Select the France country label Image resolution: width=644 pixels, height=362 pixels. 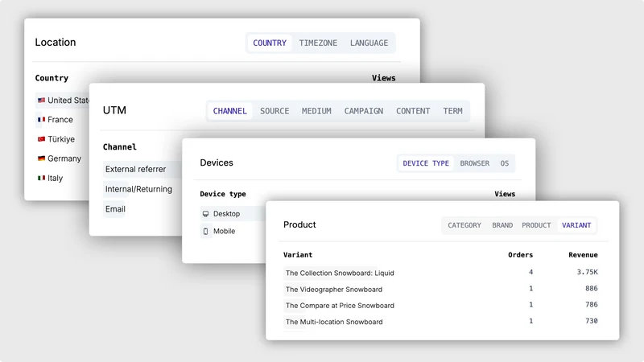pyautogui.click(x=60, y=119)
